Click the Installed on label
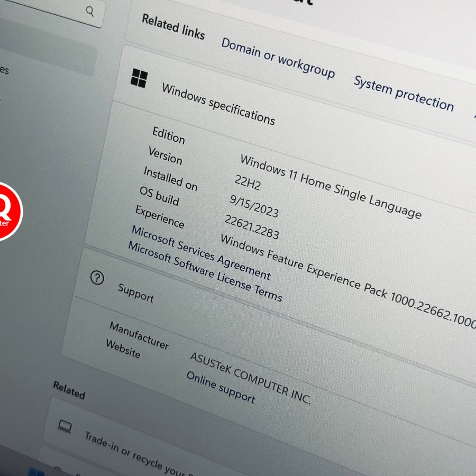 (x=170, y=179)
